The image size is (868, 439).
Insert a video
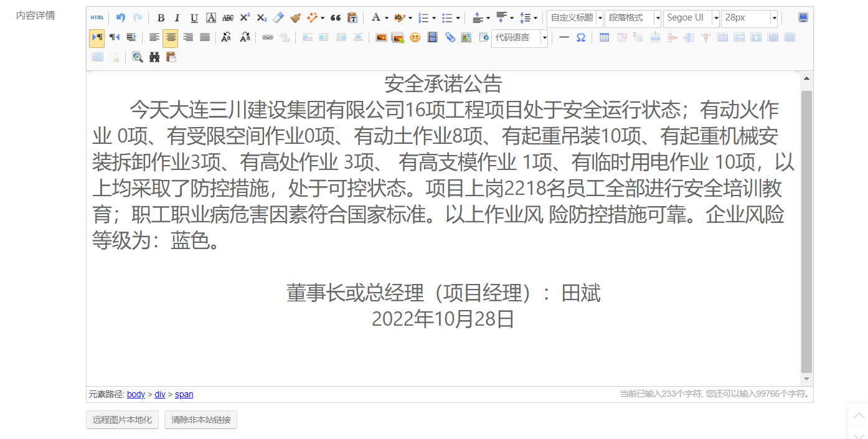click(x=432, y=37)
